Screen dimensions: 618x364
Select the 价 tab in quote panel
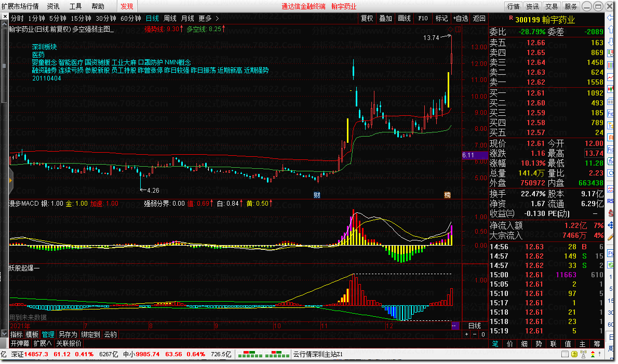coord(510,344)
